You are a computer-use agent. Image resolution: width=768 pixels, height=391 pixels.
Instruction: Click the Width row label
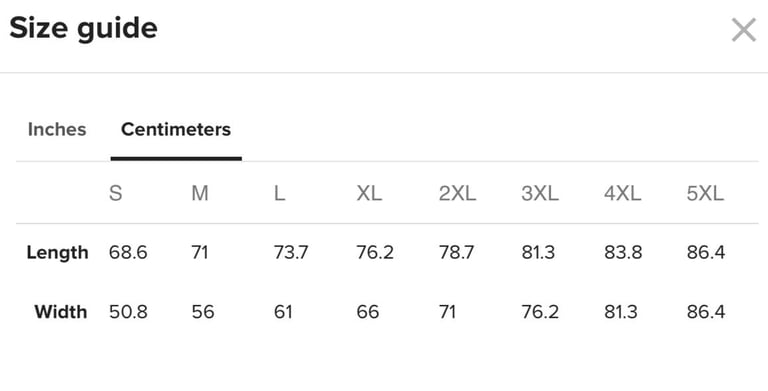(x=61, y=312)
